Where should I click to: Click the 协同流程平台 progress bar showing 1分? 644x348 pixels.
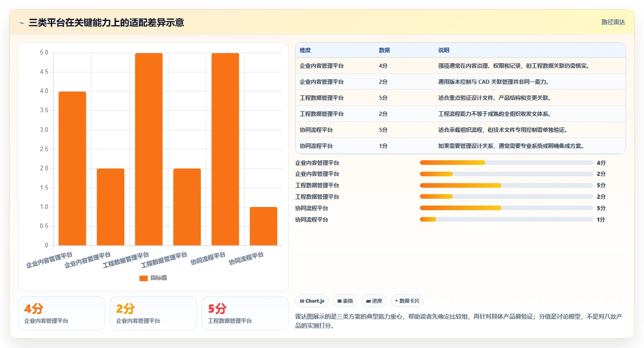506,219
